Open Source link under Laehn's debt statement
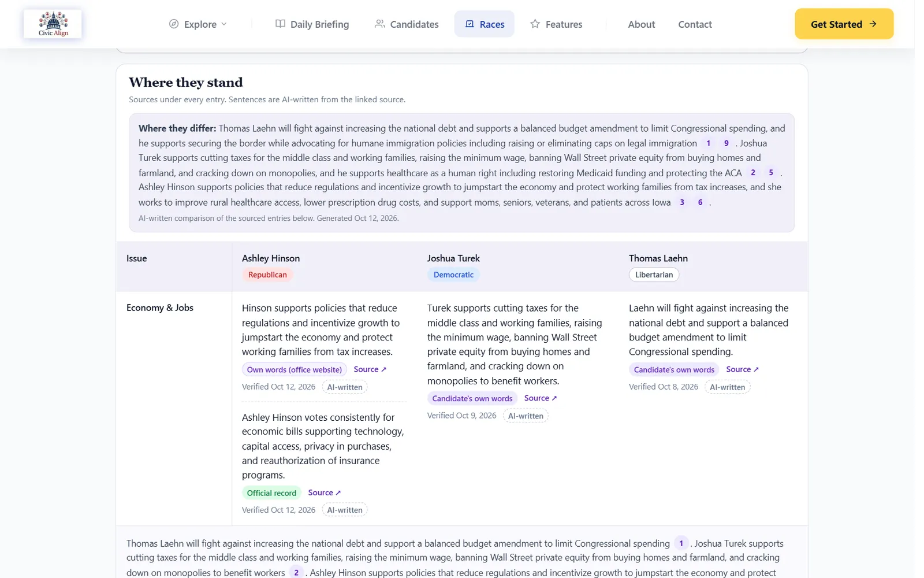924x578 pixels. click(x=742, y=369)
